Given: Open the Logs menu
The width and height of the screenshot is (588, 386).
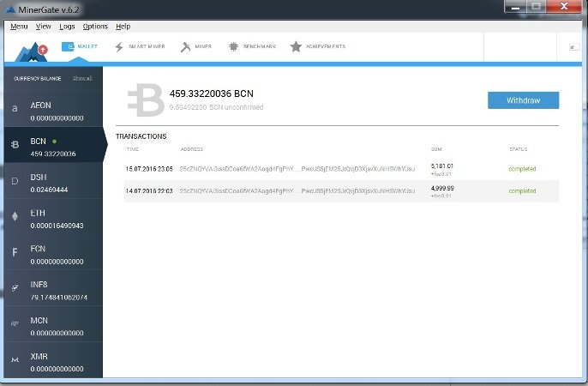Looking at the screenshot, I should point(67,27).
